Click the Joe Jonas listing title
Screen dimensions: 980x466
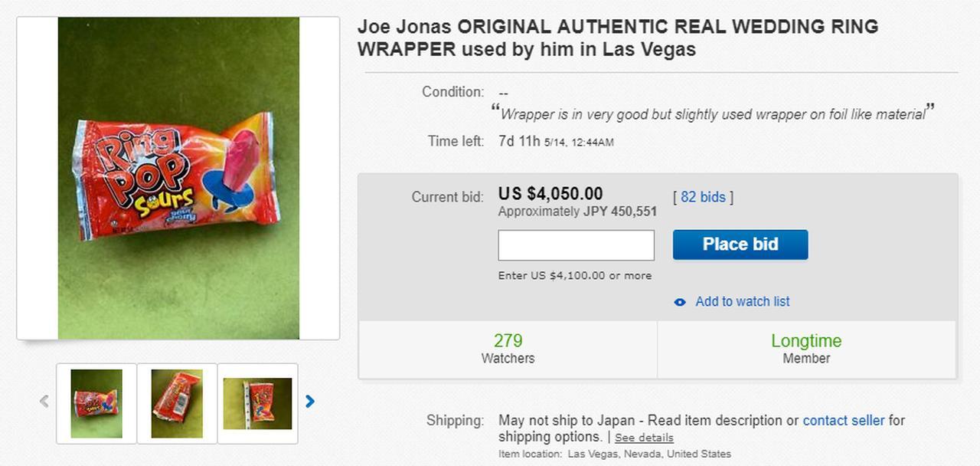click(617, 38)
